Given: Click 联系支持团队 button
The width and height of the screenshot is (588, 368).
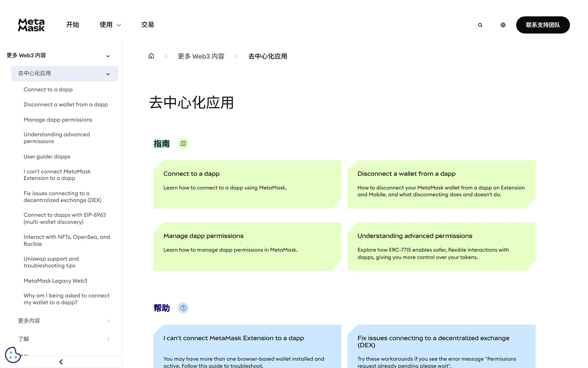Looking at the screenshot, I should [x=543, y=25].
